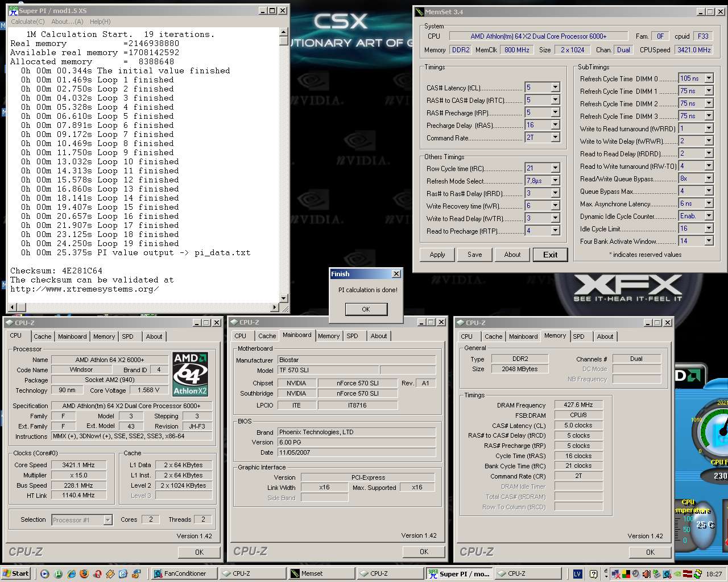The height and width of the screenshot is (582, 728).
Task: Open SPD tab in the Memory CPU-Z window
Action: (x=578, y=336)
